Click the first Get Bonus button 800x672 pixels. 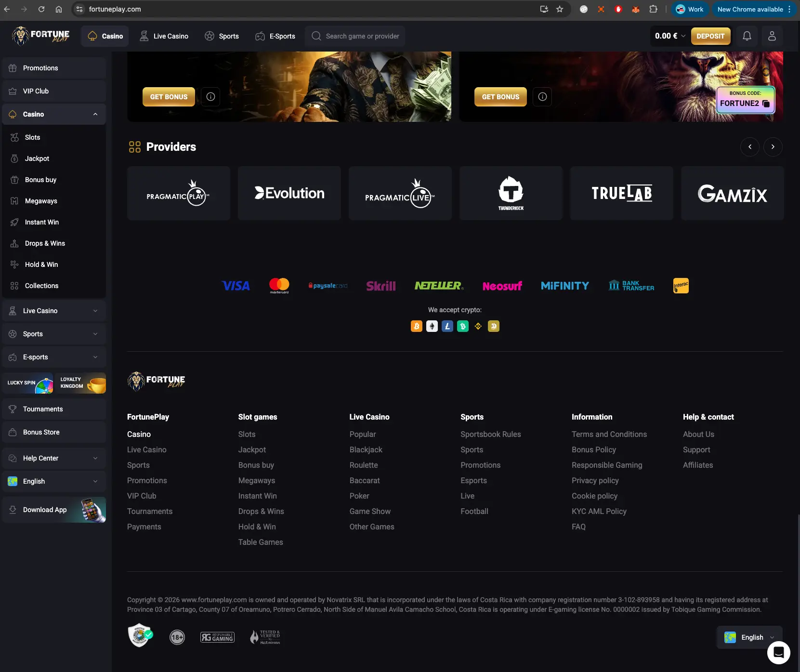[x=169, y=97]
